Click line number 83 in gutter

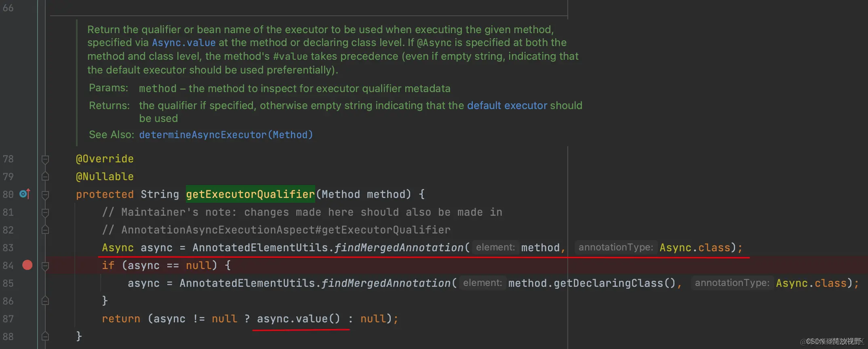coord(8,248)
